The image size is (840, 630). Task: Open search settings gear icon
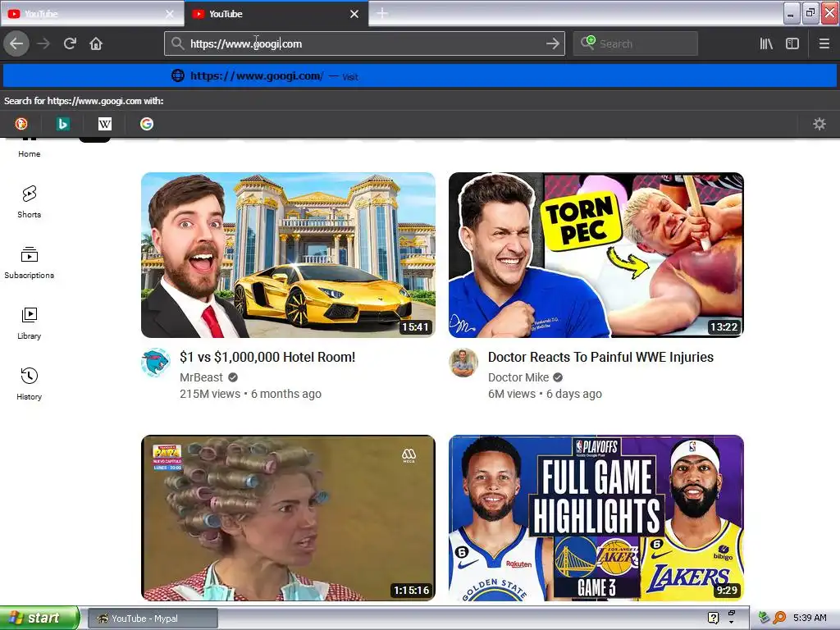coord(819,124)
